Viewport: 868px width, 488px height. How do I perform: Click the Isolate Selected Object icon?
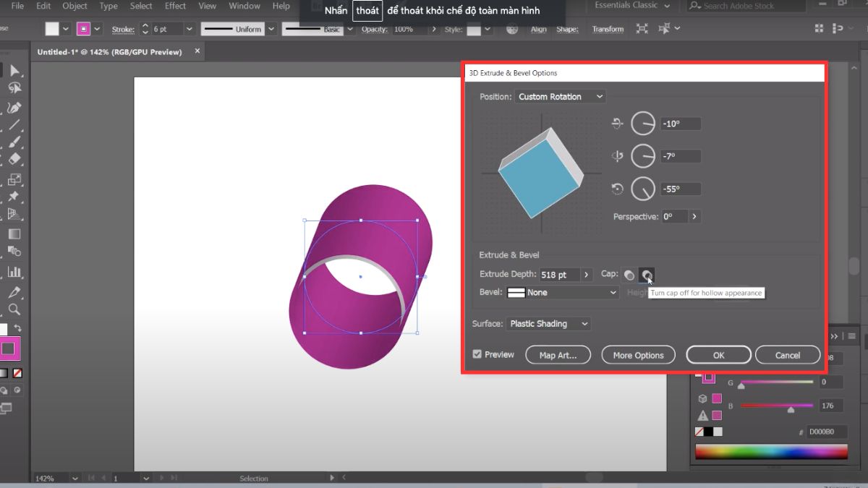(642, 29)
